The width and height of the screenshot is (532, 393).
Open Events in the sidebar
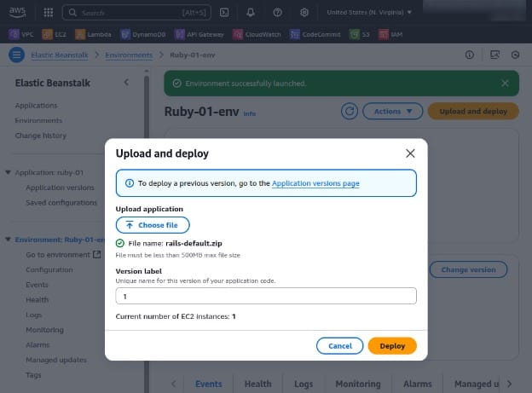click(x=37, y=285)
